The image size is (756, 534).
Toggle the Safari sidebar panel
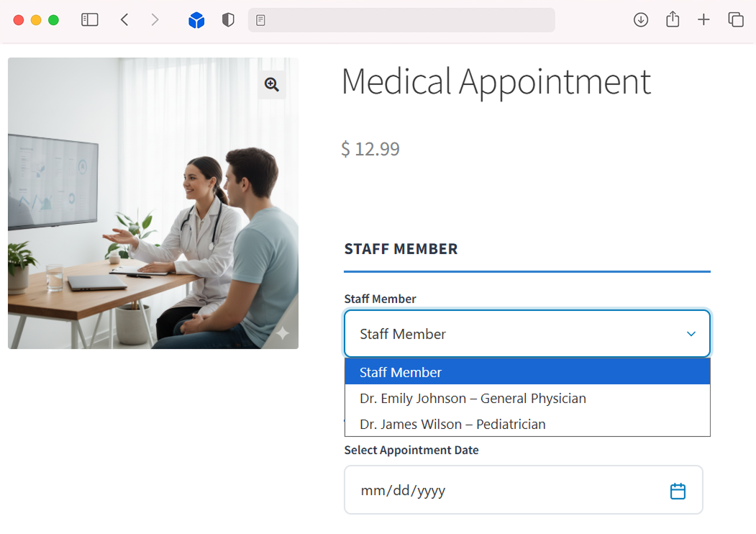90,20
